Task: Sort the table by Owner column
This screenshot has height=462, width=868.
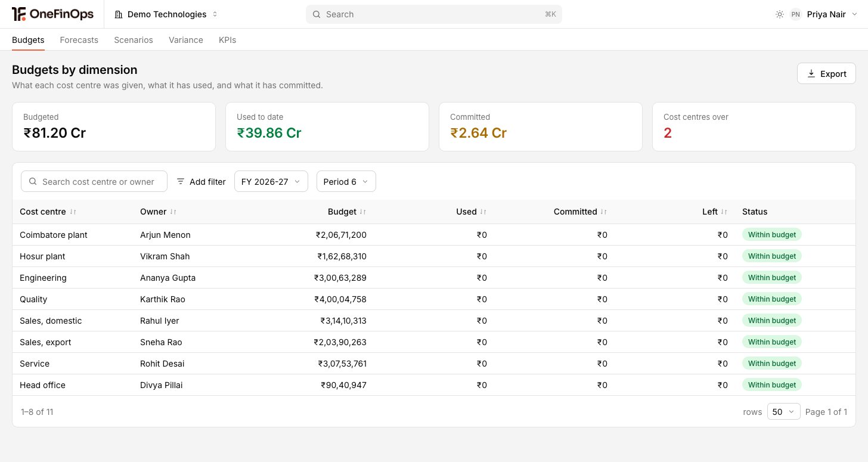Action: click(x=173, y=212)
